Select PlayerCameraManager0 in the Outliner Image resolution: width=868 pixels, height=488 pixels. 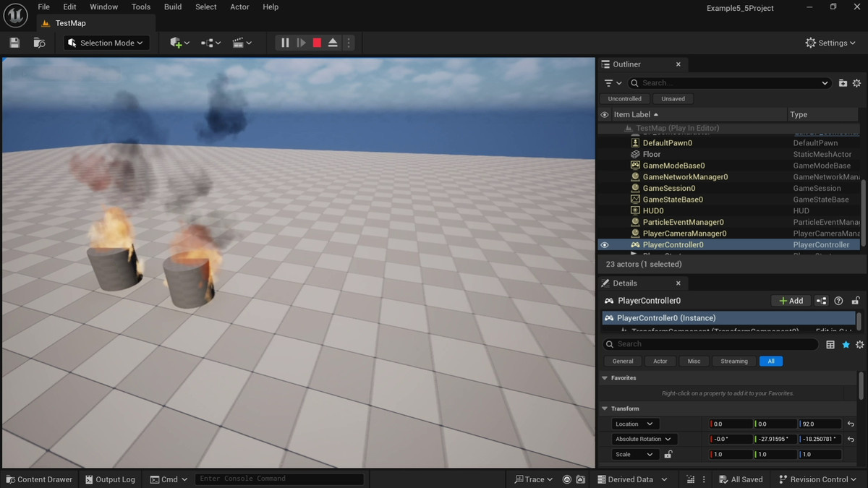[684, 234]
